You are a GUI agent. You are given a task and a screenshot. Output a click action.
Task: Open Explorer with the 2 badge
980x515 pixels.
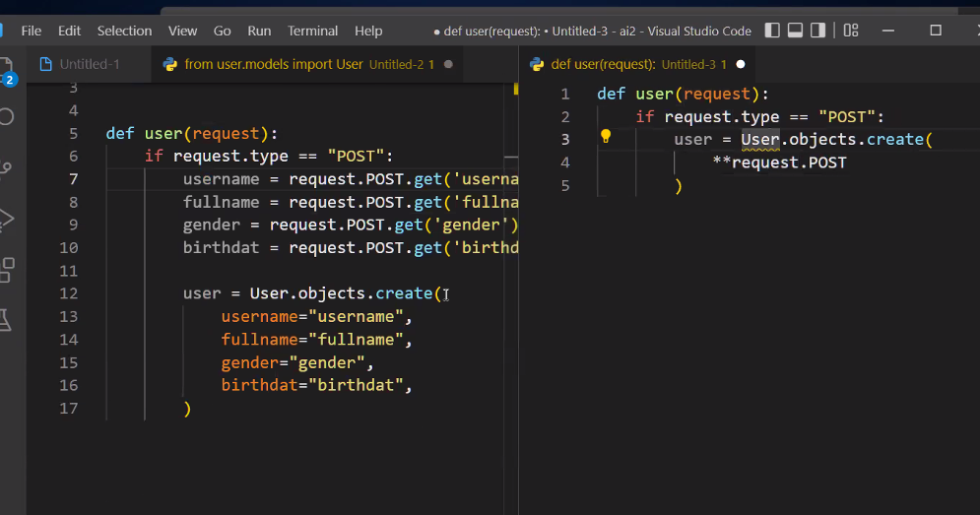(x=8, y=71)
